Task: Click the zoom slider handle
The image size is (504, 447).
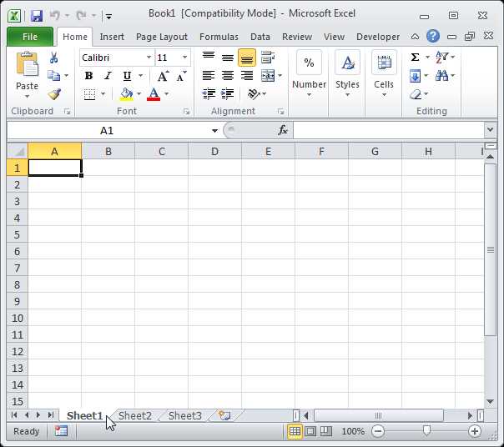Action: pyautogui.click(x=426, y=431)
